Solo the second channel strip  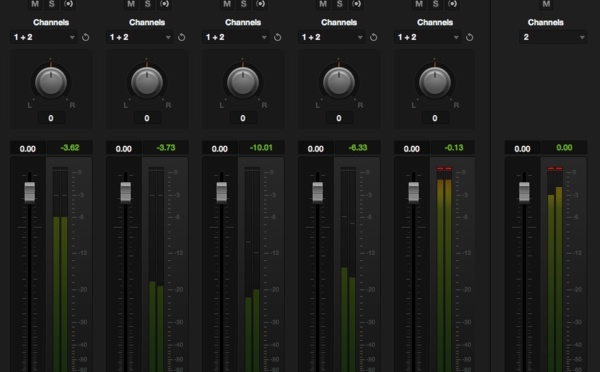click(148, 4)
